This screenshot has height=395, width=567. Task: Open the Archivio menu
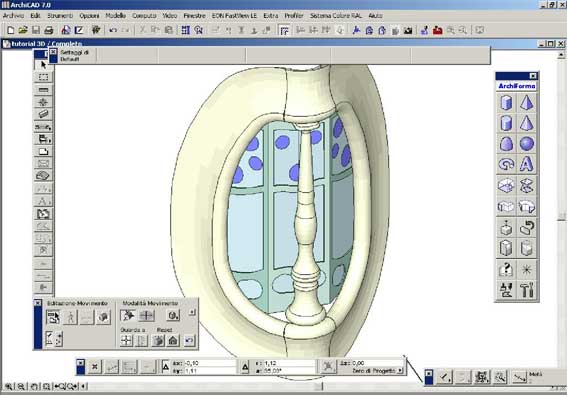(x=13, y=16)
